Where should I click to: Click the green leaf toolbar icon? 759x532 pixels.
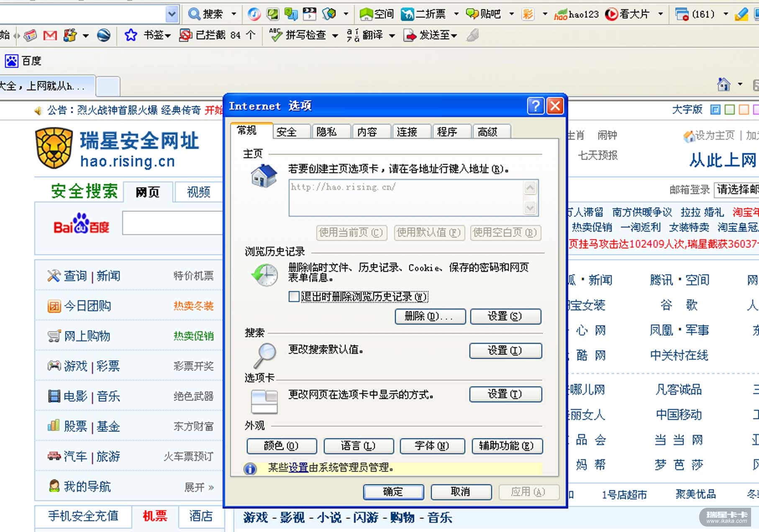click(273, 14)
